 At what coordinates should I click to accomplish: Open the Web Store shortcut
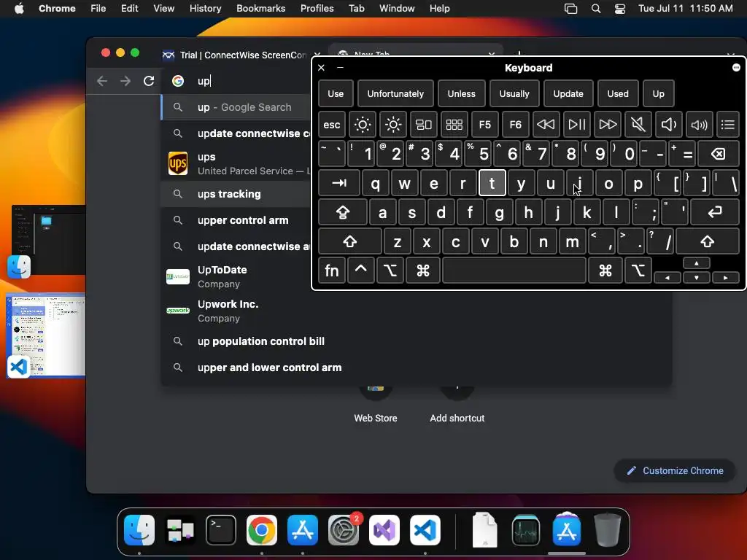pos(376,405)
